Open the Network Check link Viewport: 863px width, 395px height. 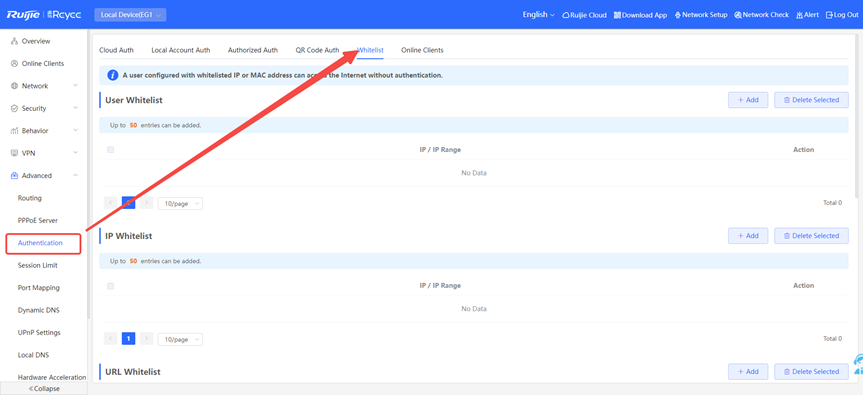[762, 15]
